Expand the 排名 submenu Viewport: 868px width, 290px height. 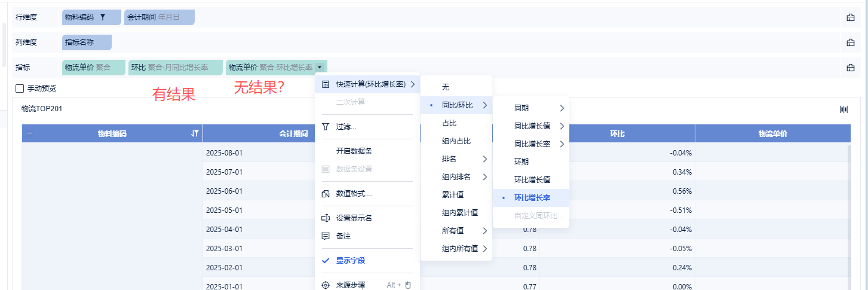coord(464,159)
